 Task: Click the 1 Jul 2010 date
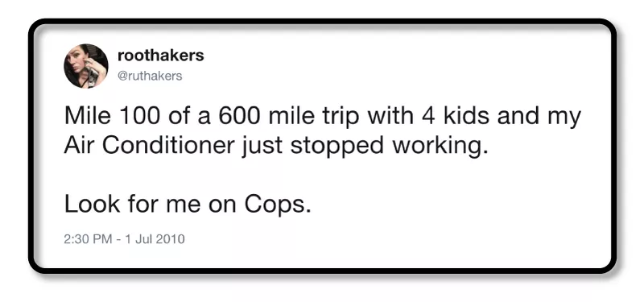[154, 239]
